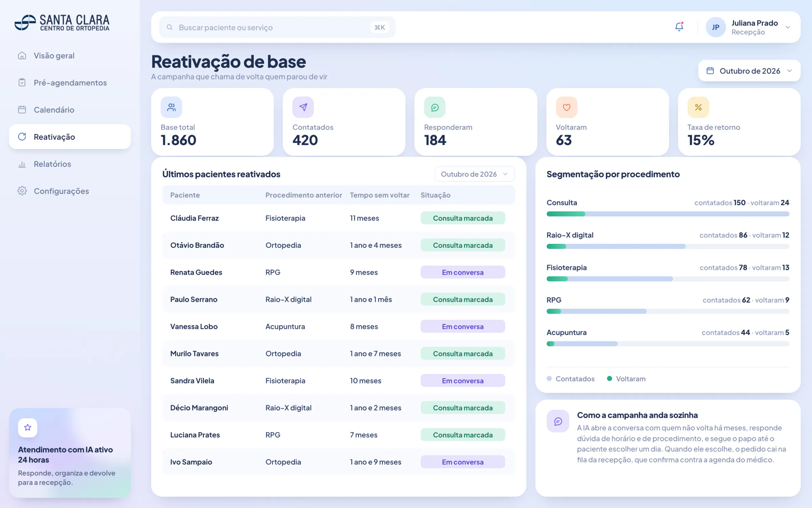Click Consulta marcada badge for Cláudia Ferraz
This screenshot has width=812, height=508.
coord(463,218)
